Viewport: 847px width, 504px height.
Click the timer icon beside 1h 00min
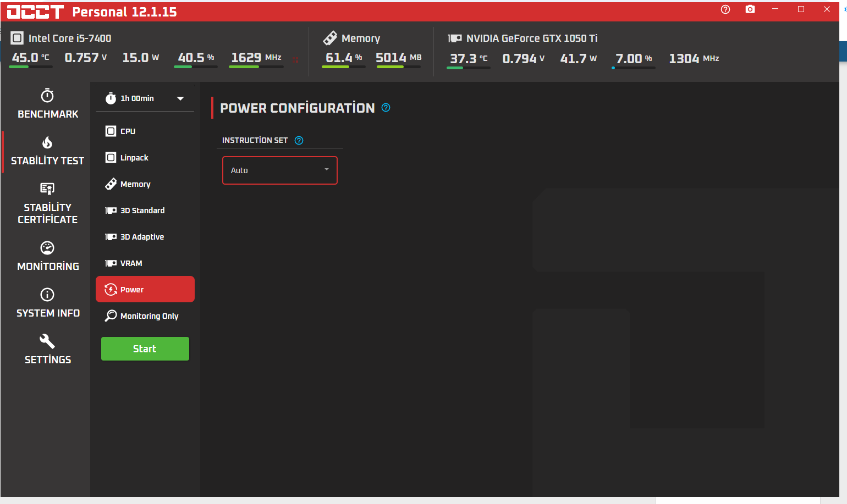pyautogui.click(x=111, y=98)
